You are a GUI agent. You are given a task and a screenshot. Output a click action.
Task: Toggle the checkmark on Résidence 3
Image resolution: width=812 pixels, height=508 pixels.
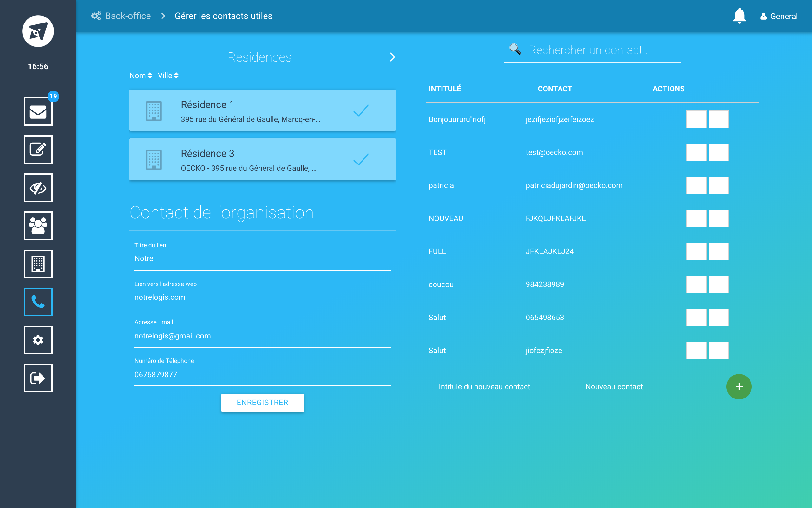pos(361,159)
